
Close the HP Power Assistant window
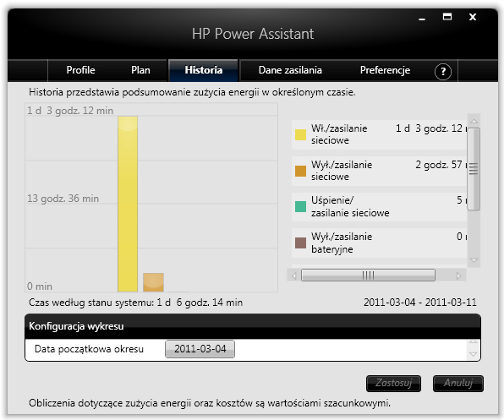[x=473, y=17]
